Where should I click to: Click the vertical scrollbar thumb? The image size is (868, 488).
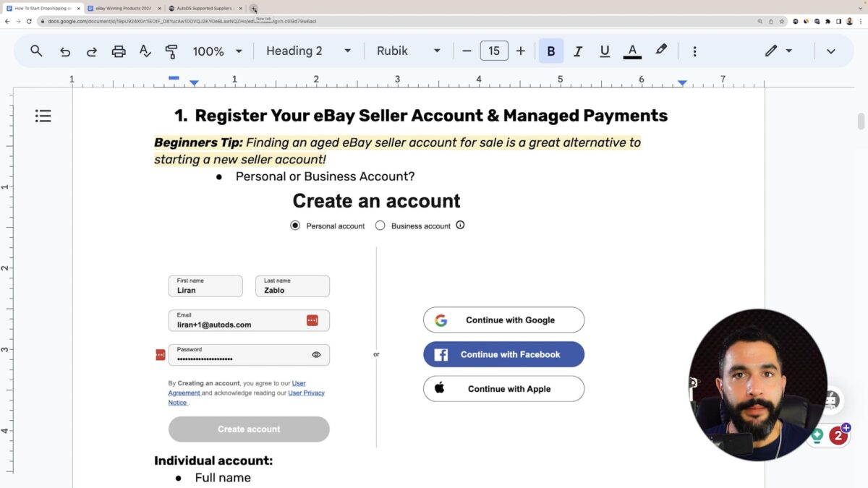pos(861,121)
